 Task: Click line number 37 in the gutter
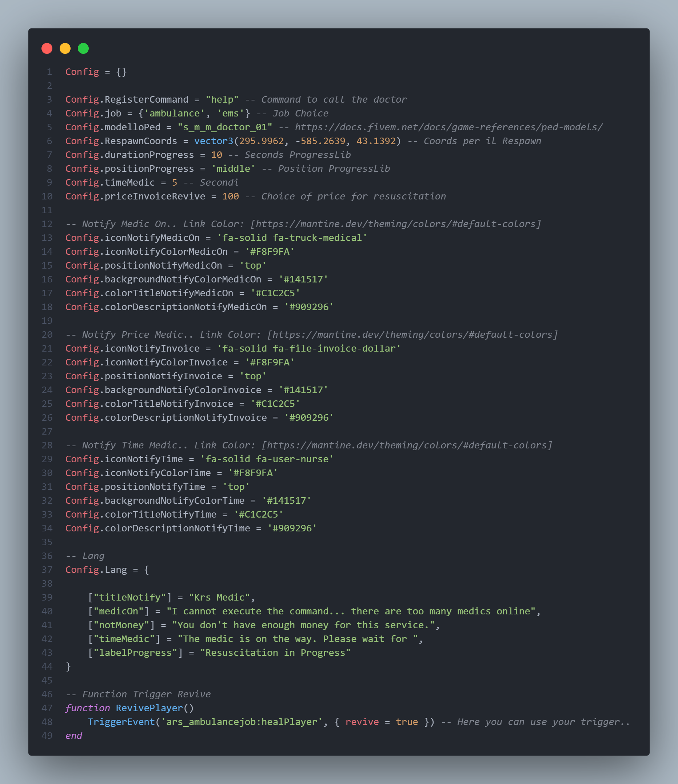tap(47, 570)
